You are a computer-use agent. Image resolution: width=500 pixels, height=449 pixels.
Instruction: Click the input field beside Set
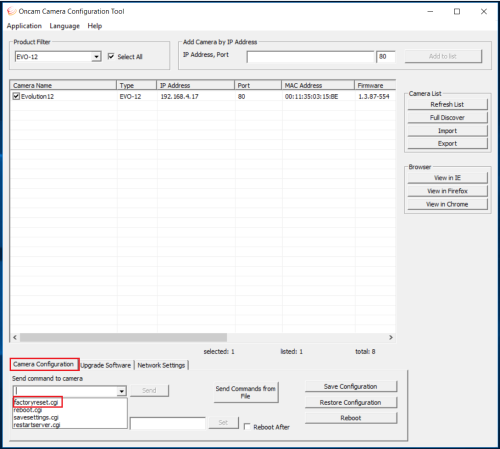click(x=168, y=423)
